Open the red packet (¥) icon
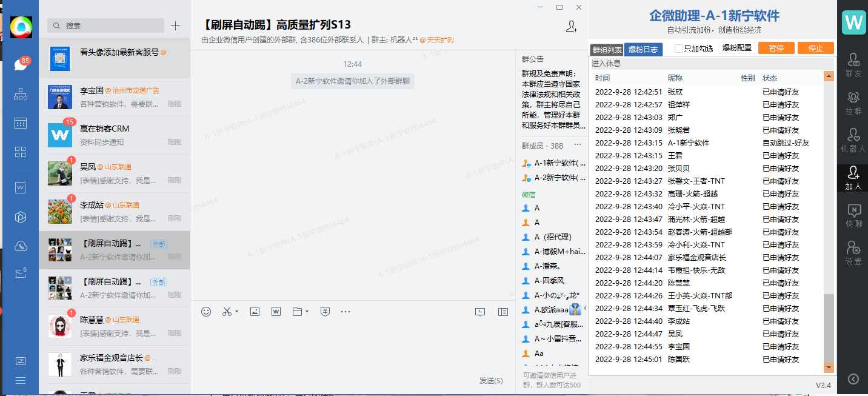The image size is (868, 396). tap(325, 312)
